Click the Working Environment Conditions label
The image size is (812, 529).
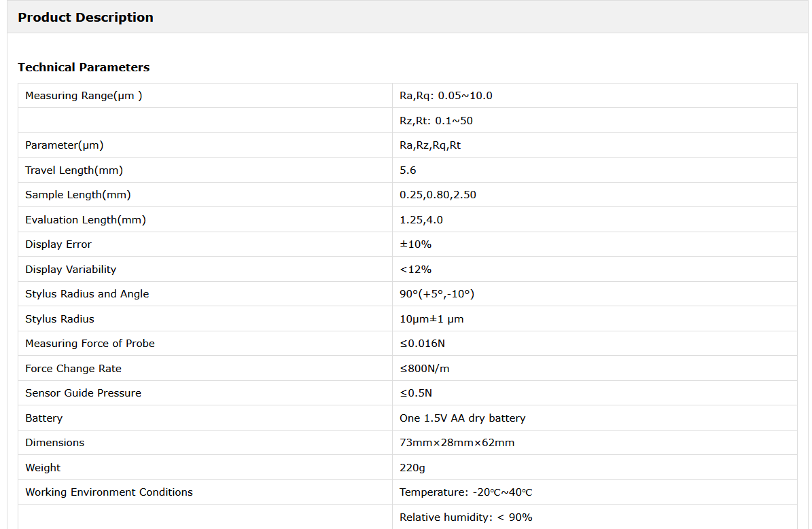[109, 492]
